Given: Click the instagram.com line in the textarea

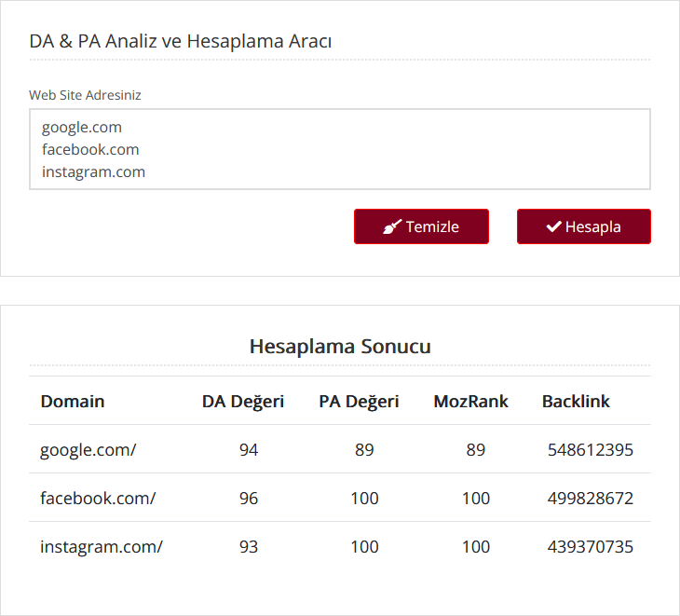Looking at the screenshot, I should pyautogui.click(x=93, y=172).
